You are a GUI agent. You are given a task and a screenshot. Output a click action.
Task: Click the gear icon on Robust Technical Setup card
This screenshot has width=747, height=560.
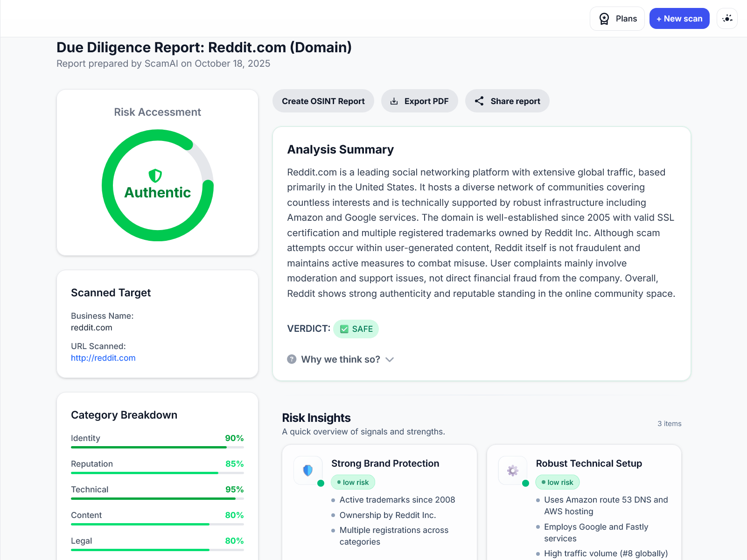click(512, 470)
